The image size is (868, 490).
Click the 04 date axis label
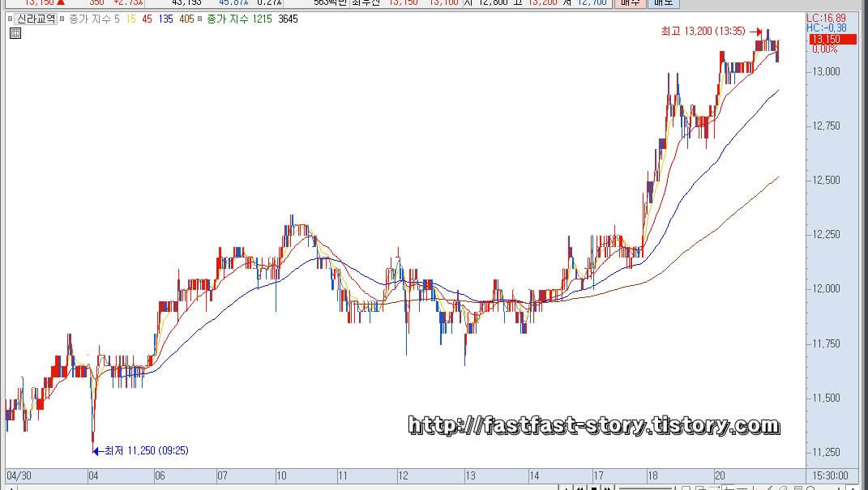93,475
